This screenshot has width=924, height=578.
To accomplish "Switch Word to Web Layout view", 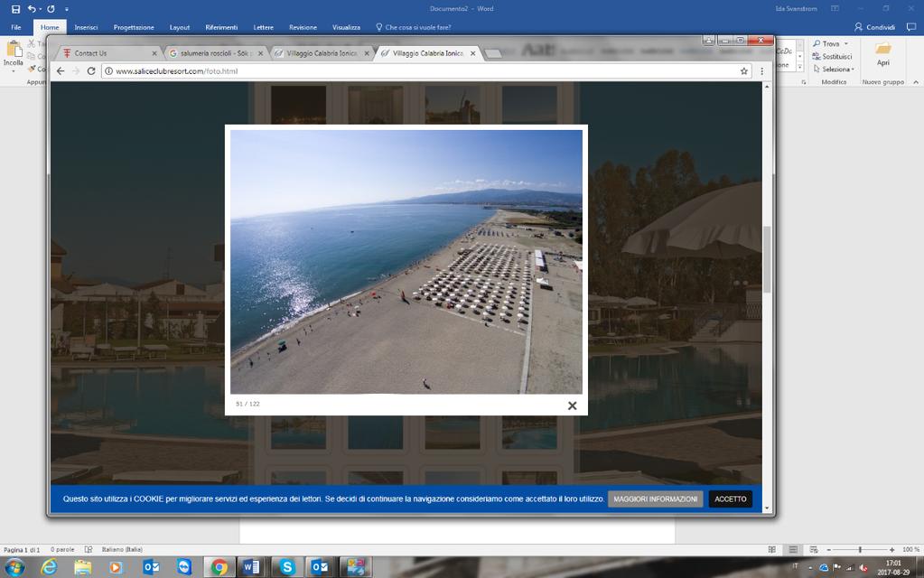I will (814, 549).
